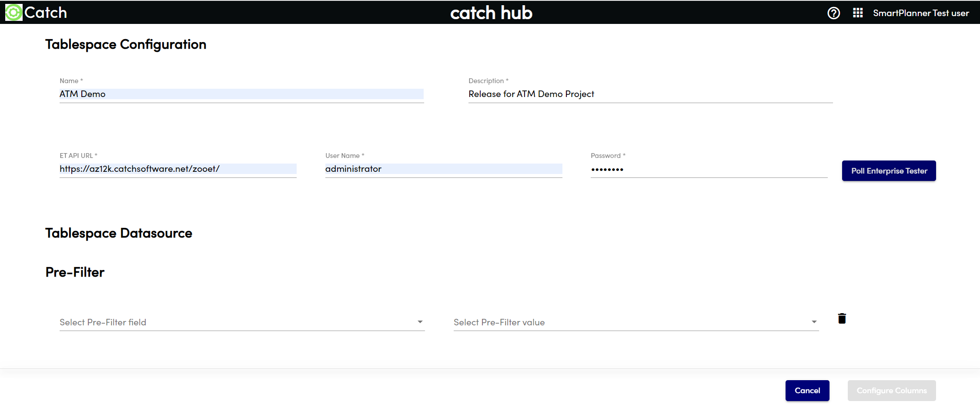The height and width of the screenshot is (408, 980).
Task: Open the apps grid launcher icon
Action: point(857,13)
